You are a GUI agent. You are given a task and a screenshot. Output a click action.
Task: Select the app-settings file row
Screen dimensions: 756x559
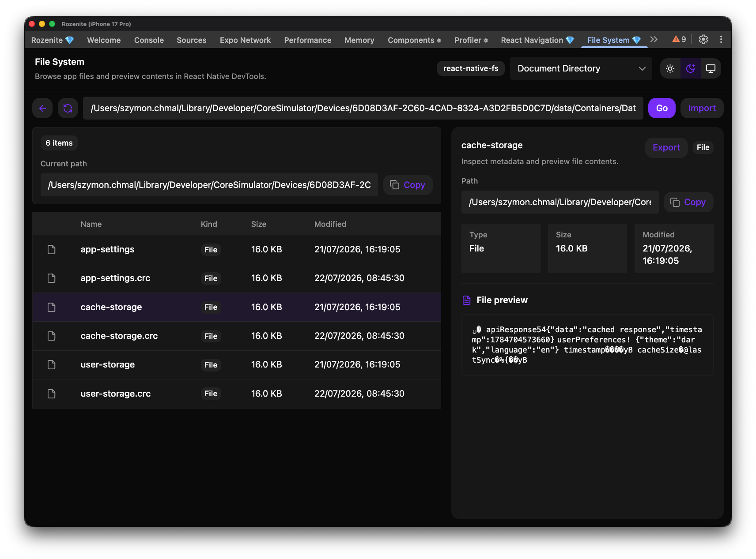237,250
